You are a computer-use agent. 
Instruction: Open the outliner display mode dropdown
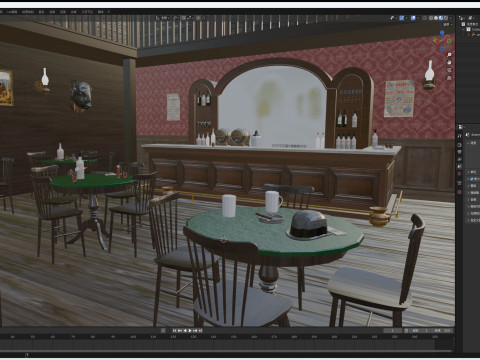coord(462,18)
